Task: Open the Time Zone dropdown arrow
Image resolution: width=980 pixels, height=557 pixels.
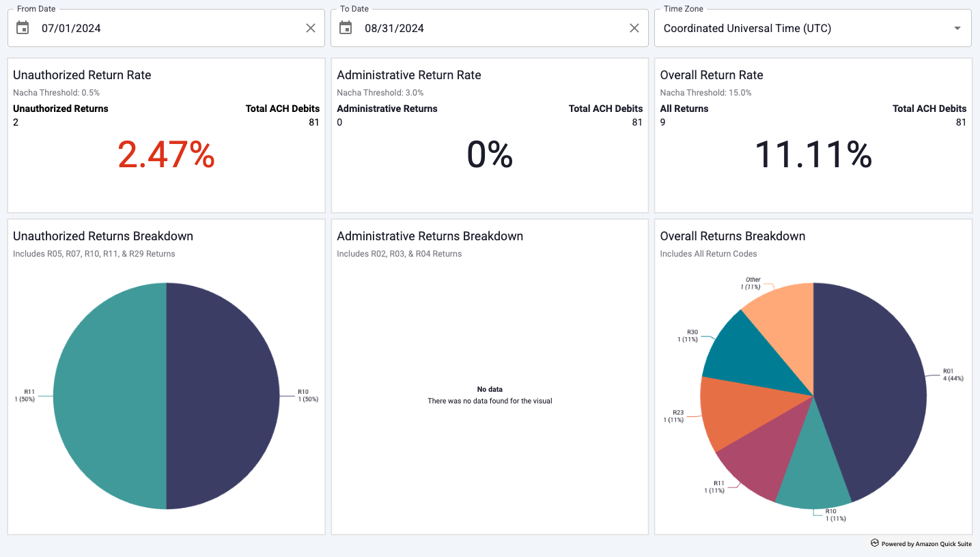Action: [957, 28]
